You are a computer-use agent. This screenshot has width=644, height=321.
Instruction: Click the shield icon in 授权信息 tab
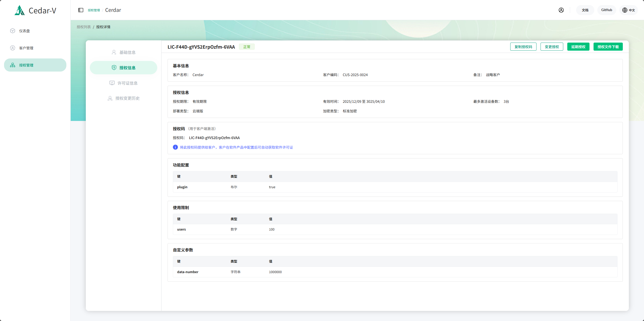pyautogui.click(x=114, y=68)
